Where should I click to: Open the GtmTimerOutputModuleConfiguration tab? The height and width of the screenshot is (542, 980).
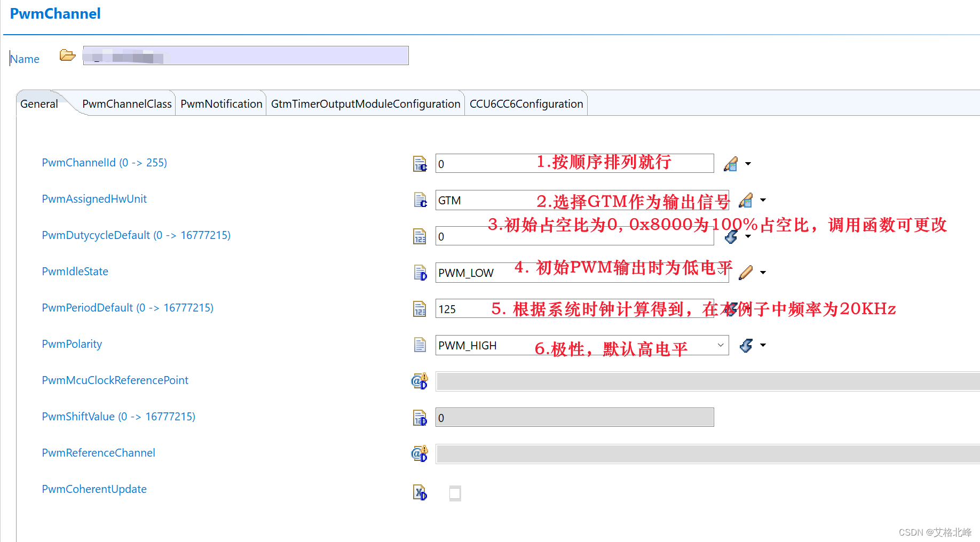[x=365, y=103]
